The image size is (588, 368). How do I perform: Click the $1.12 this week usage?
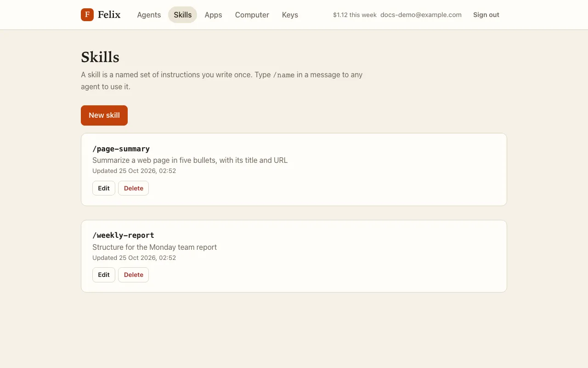355,15
